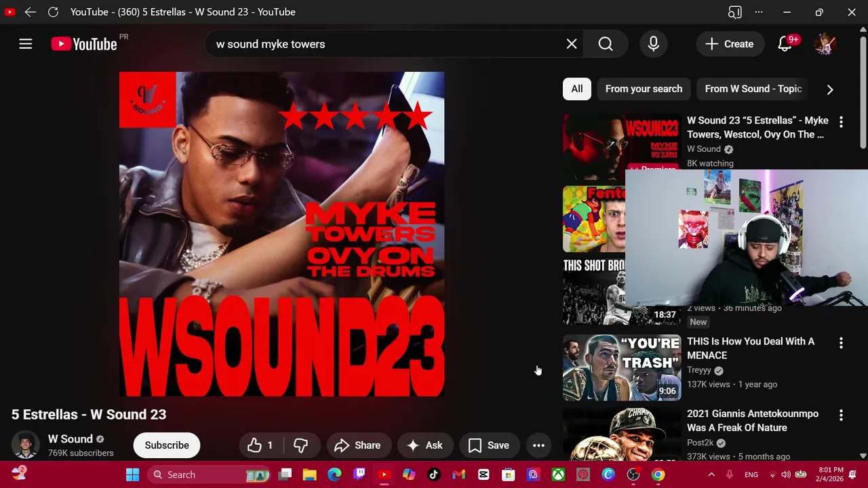This screenshot has width=868, height=488.
Task: Click the 5 Estrellas - W Sound 23 title
Action: coord(89,414)
